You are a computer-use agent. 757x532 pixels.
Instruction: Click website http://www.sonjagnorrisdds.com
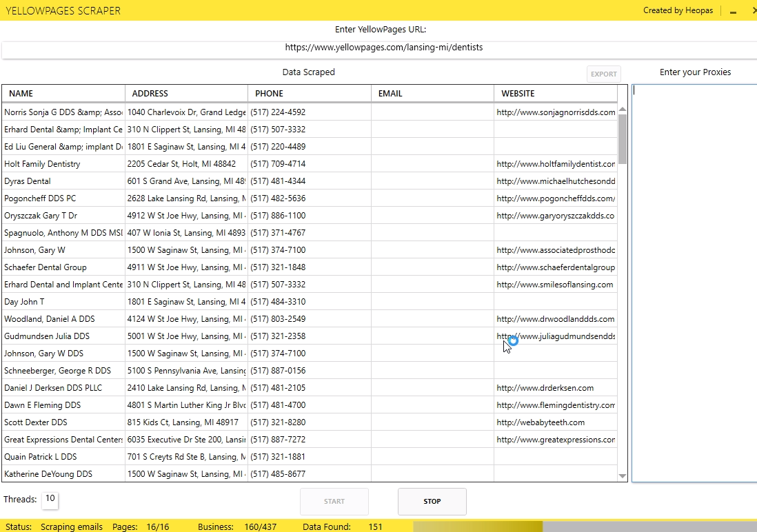pyautogui.click(x=556, y=112)
